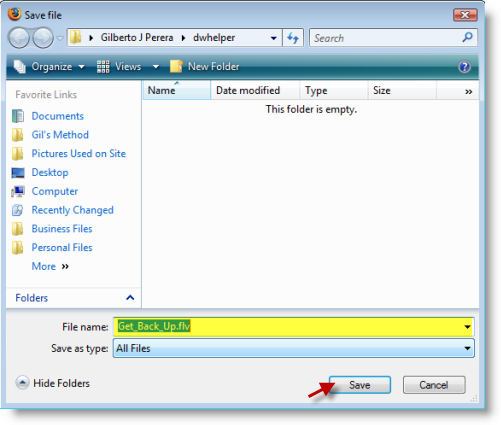Click the magnifying glass search icon
This screenshot has height=425, width=501.
pos(467,37)
